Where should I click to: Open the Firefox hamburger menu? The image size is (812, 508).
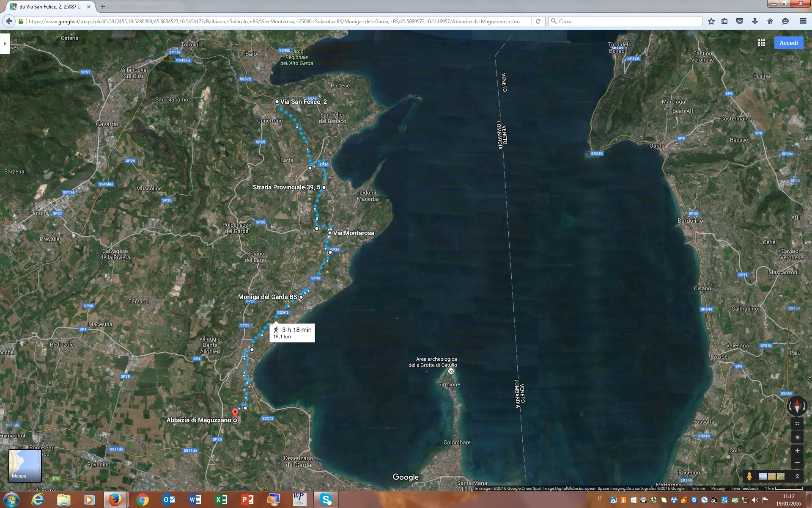[x=803, y=21]
